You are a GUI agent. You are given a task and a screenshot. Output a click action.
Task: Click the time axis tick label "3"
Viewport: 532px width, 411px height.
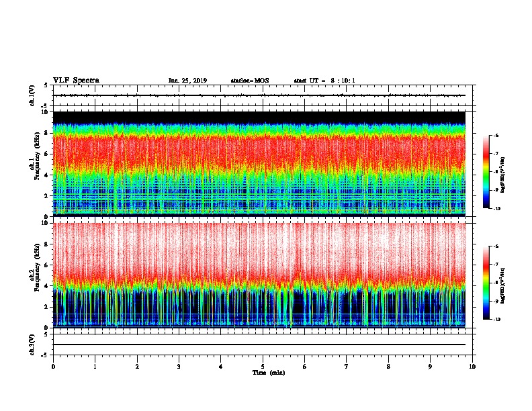[x=179, y=367]
